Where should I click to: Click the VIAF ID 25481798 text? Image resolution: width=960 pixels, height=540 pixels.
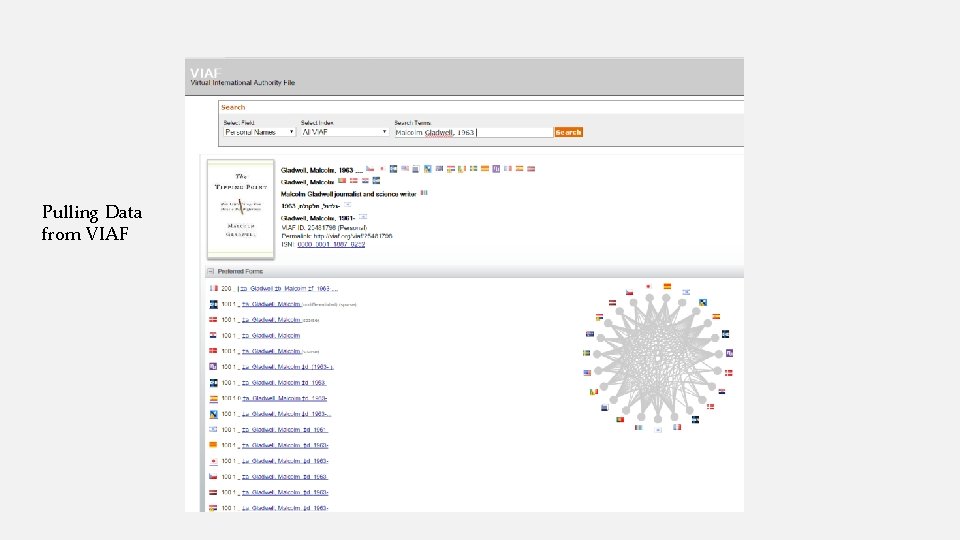(x=324, y=228)
